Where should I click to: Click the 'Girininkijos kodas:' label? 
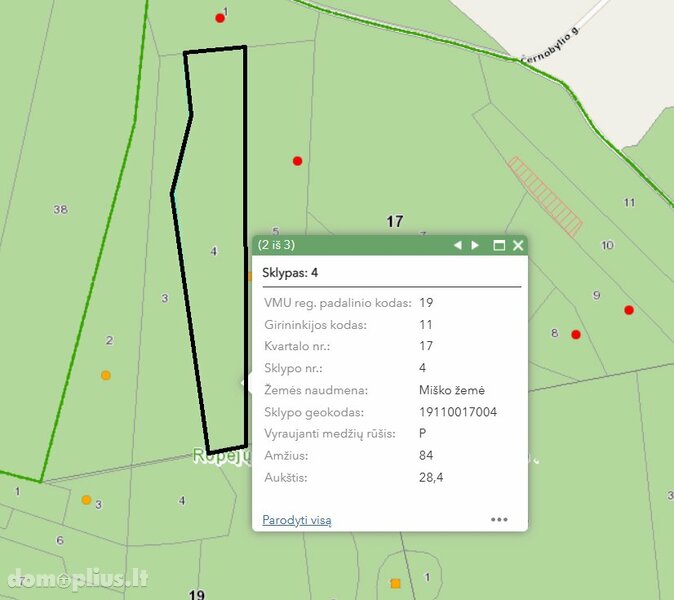(x=316, y=325)
